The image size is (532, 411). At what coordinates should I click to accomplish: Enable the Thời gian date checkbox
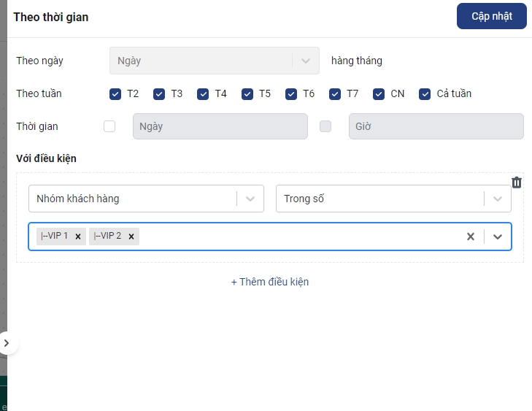point(109,126)
